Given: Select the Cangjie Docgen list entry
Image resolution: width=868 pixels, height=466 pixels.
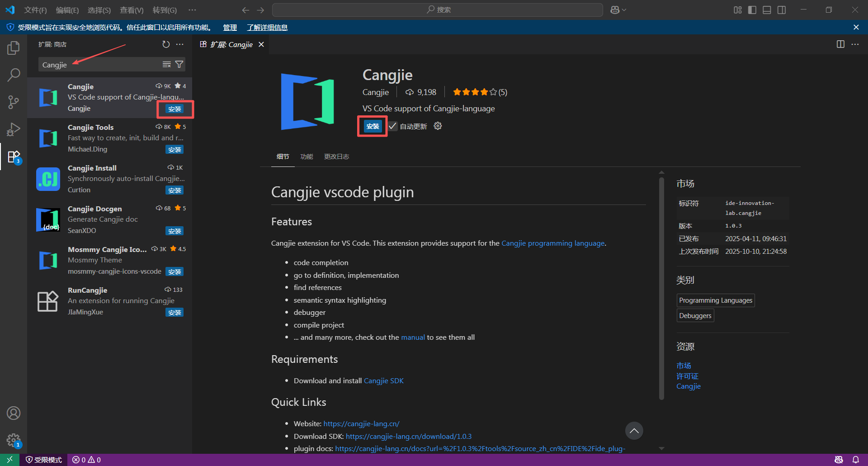Looking at the screenshot, I should click(x=110, y=219).
